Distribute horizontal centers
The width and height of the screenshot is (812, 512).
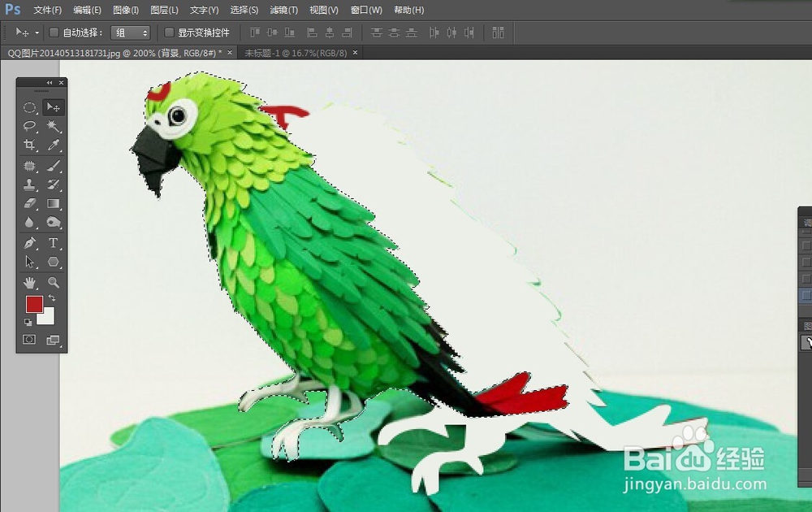click(x=451, y=33)
